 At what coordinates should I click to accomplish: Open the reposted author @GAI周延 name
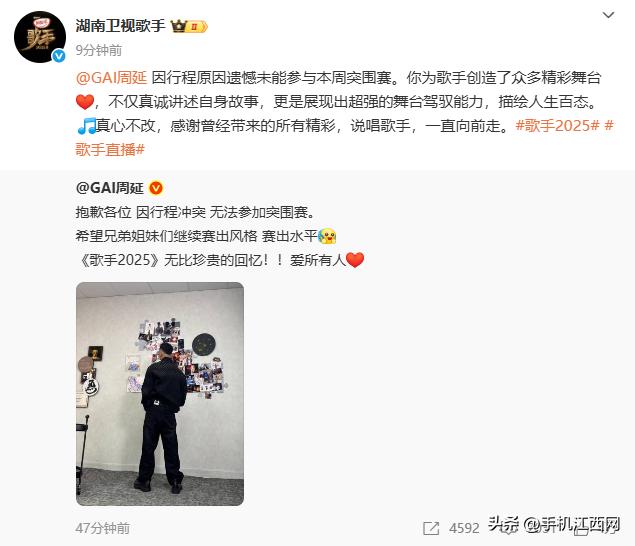point(109,188)
